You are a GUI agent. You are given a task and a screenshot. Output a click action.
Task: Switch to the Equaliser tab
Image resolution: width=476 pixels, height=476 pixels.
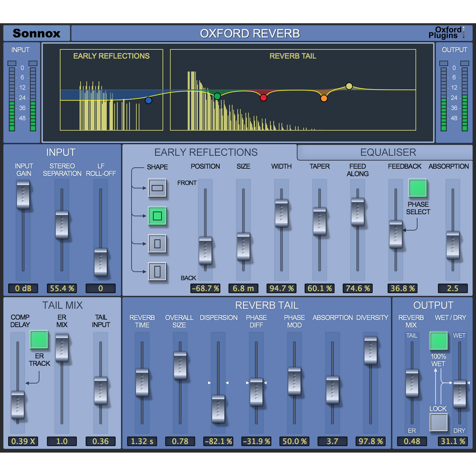coord(388,153)
